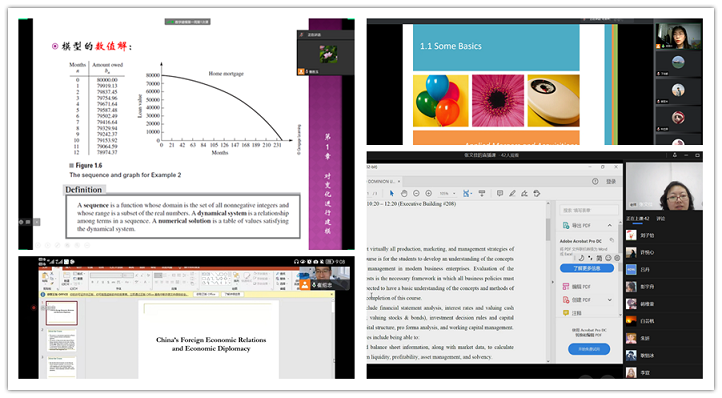Image resolution: width=722 pixels, height=398 pixels.
Task: Expand the Create PDF section chevron
Action: tap(610, 300)
